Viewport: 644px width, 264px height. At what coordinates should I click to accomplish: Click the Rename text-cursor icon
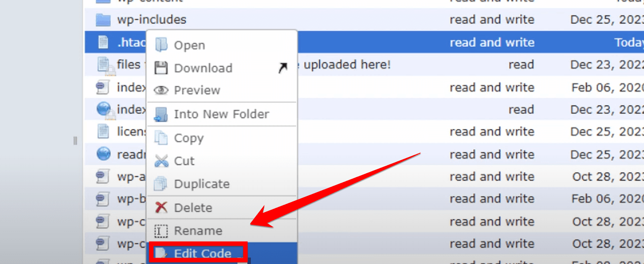tap(161, 231)
